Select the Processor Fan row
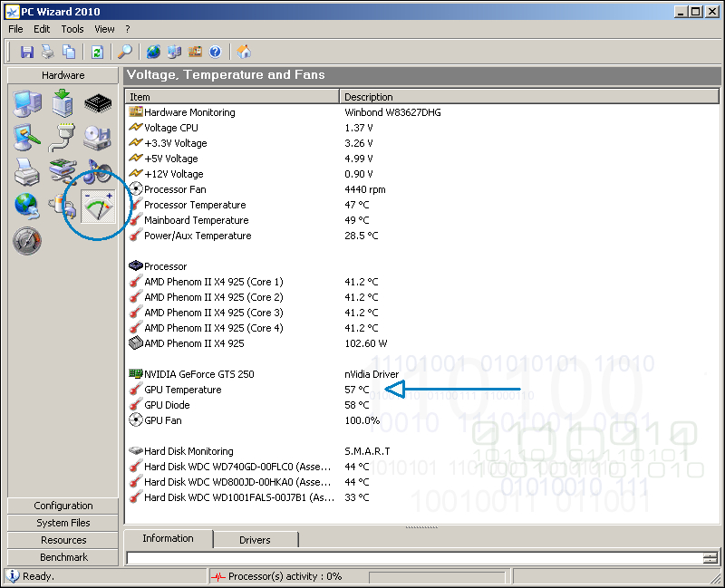Image resolution: width=725 pixels, height=588 pixels. tap(422, 189)
